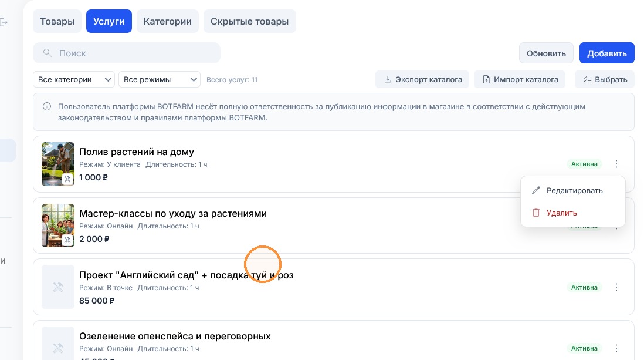Click the Экспорт каталога button
Image resolution: width=644 pixels, height=360 pixels.
423,79
